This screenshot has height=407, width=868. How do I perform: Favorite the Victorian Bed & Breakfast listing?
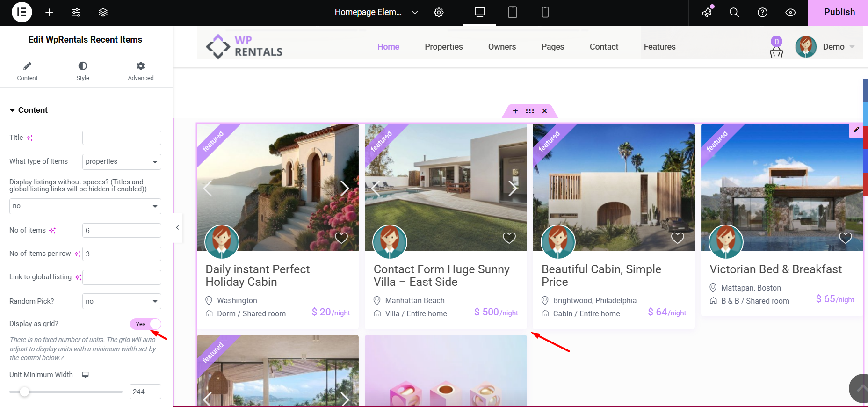click(846, 238)
